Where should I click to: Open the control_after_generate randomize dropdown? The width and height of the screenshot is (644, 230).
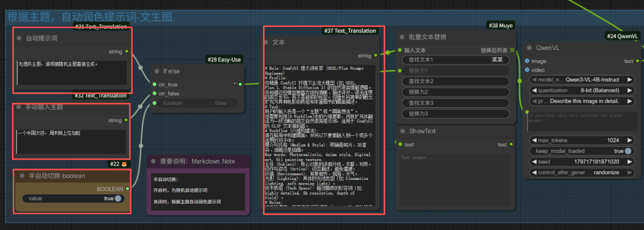click(581, 173)
